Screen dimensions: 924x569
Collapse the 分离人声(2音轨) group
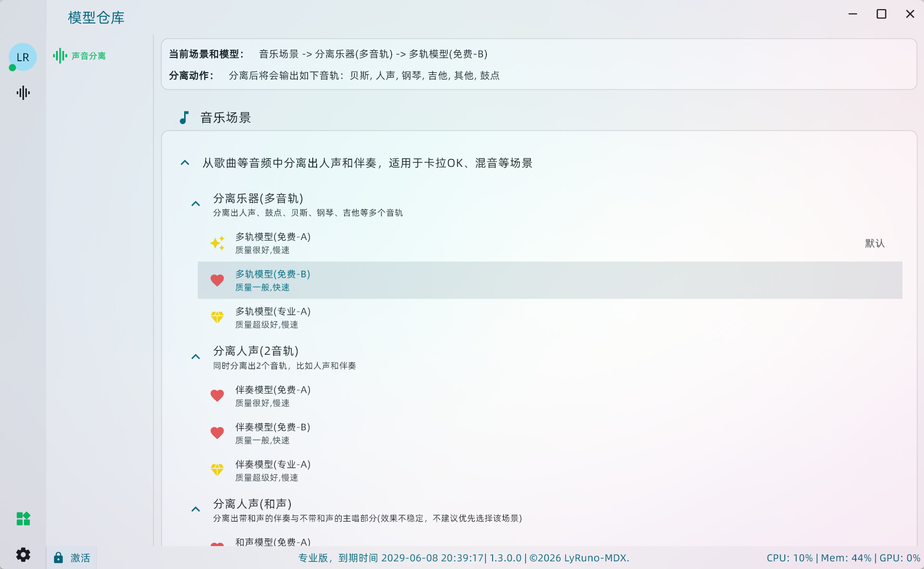click(x=196, y=356)
